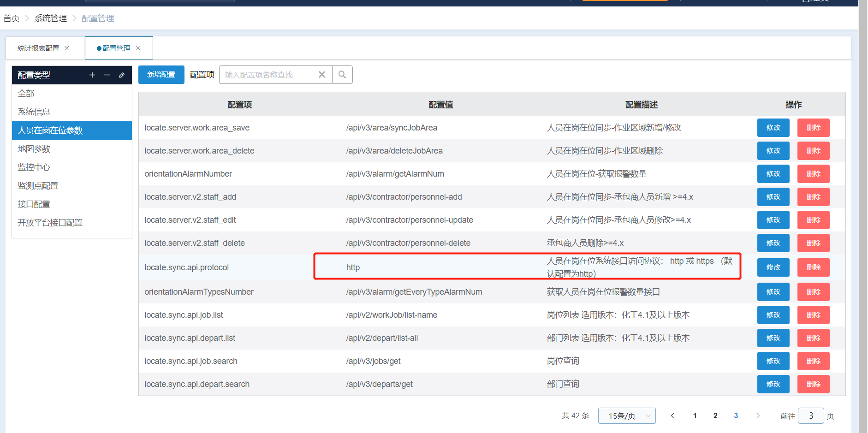This screenshot has width=868, height=433.
Task: Go to page 1
Action: coord(695,415)
